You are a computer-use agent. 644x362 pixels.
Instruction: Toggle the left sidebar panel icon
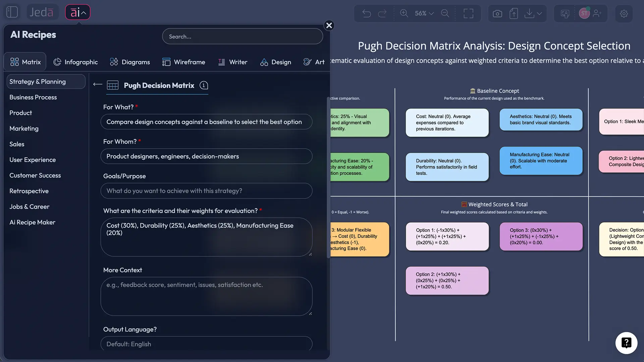[12, 12]
